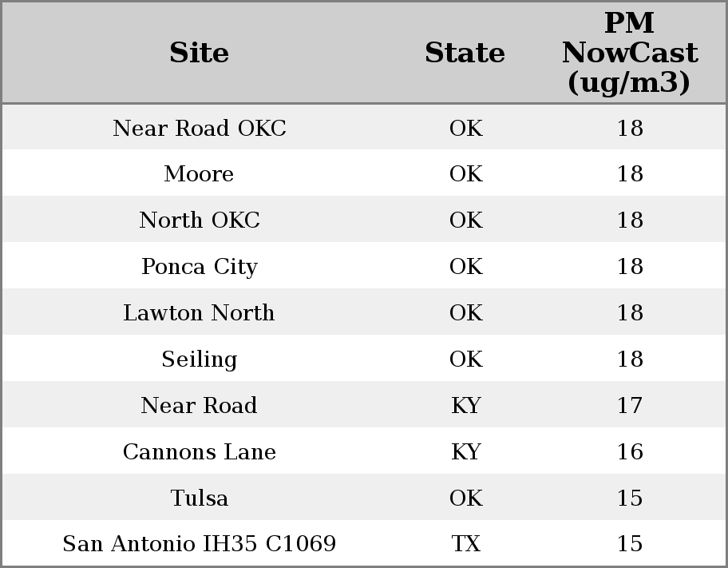Click the Site column header
This screenshot has height=568, width=728.
pos(199,53)
